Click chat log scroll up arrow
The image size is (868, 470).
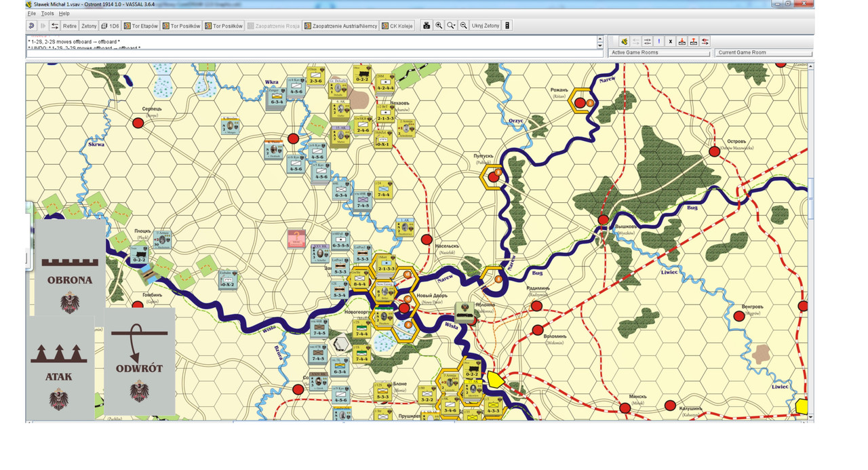[x=599, y=39]
